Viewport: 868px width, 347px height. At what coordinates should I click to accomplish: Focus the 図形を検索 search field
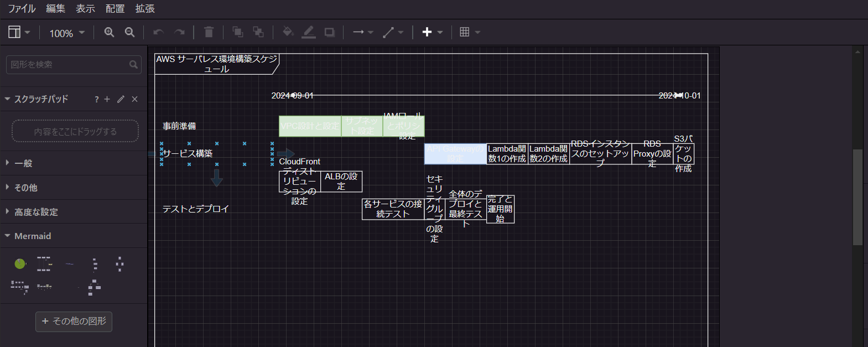[74, 65]
